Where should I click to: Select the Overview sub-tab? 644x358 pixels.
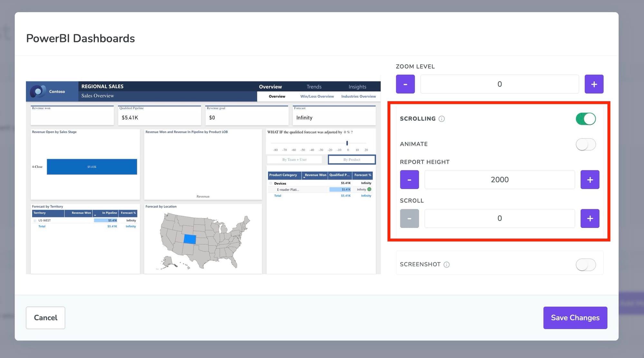pos(277,96)
